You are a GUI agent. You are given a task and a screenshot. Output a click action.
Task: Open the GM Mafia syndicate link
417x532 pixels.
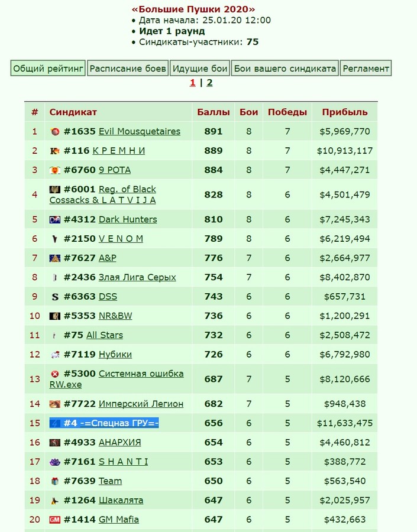click(119, 520)
